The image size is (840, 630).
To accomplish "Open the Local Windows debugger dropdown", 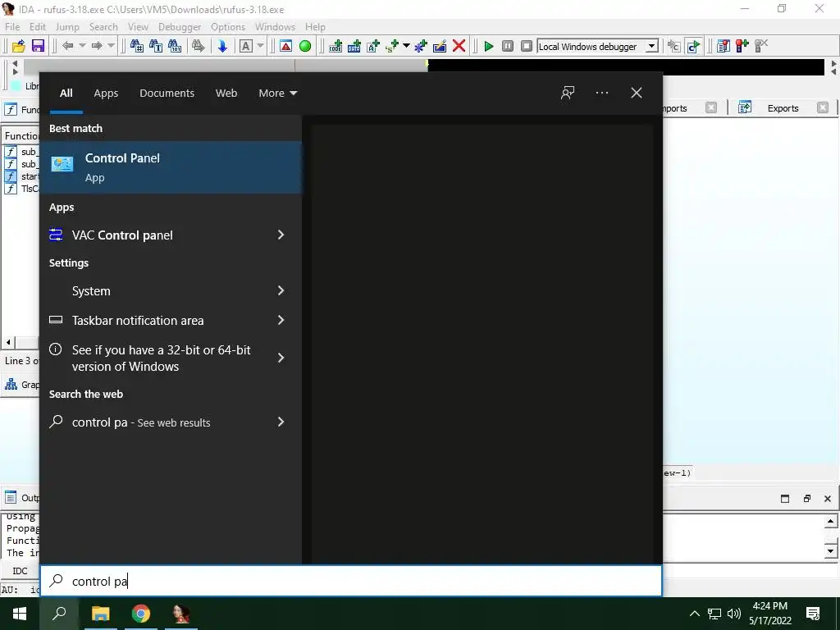I will coord(651,47).
